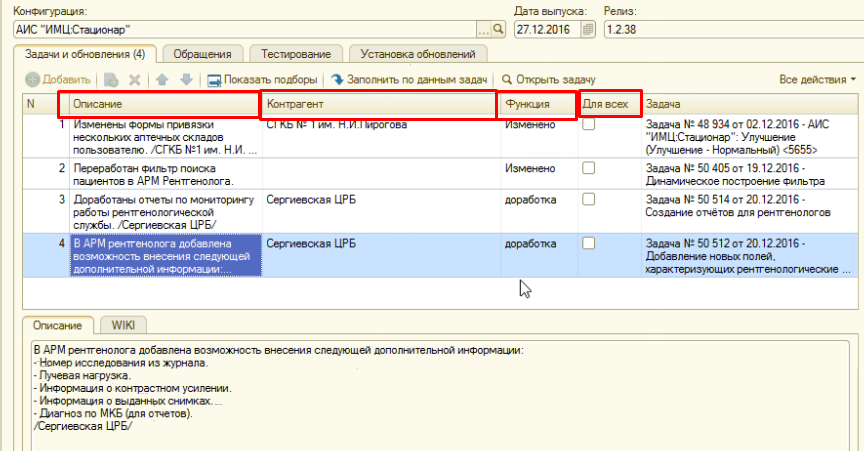Toggle Для всех checkbox in row 4
The height and width of the screenshot is (451, 864).
(x=588, y=243)
